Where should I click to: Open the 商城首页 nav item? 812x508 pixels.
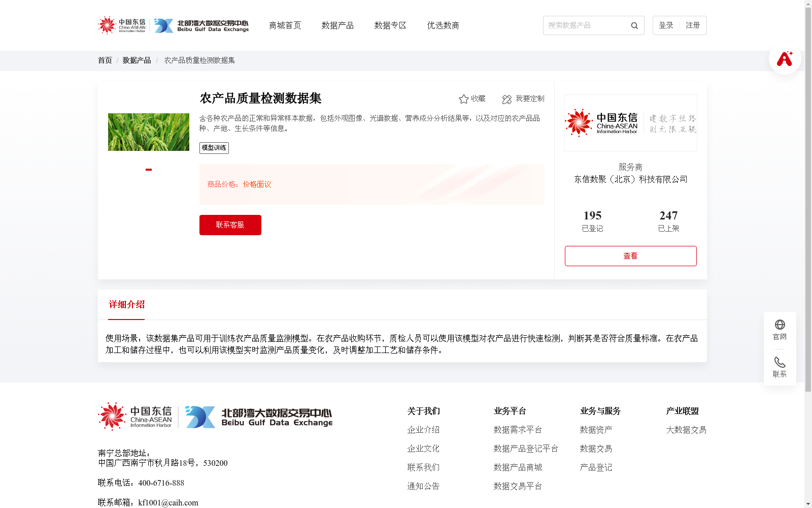285,25
